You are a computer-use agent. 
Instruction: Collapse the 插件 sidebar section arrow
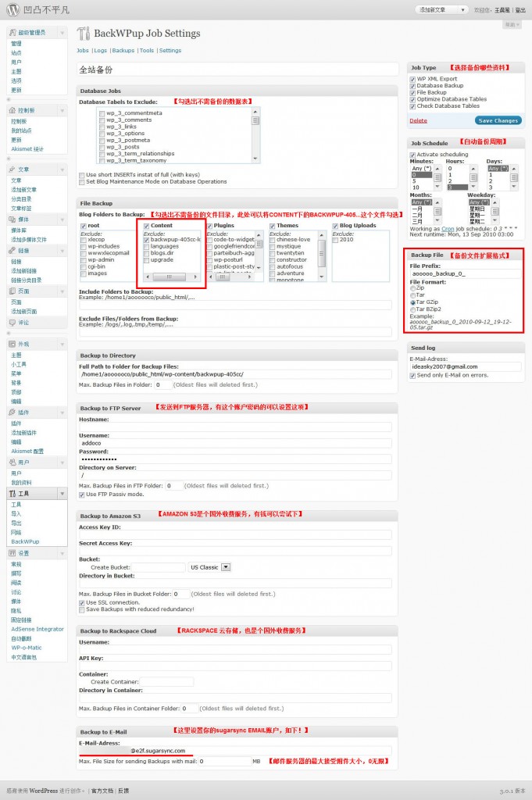point(62,412)
